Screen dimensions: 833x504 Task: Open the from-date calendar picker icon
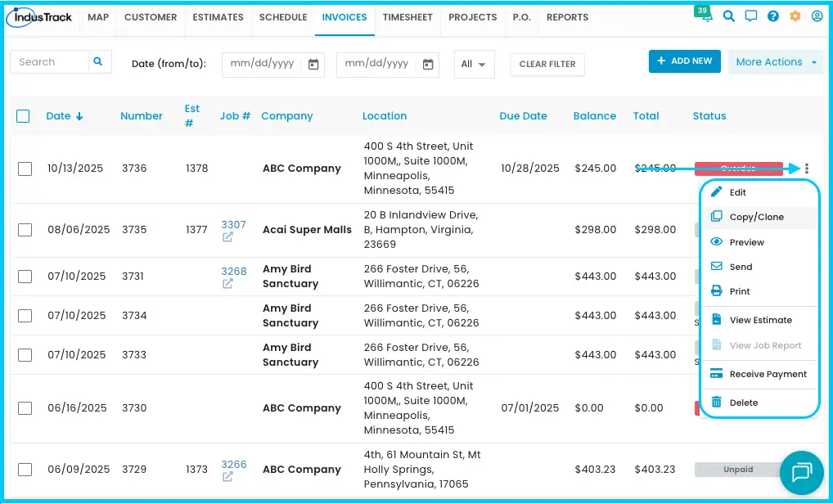pos(313,65)
